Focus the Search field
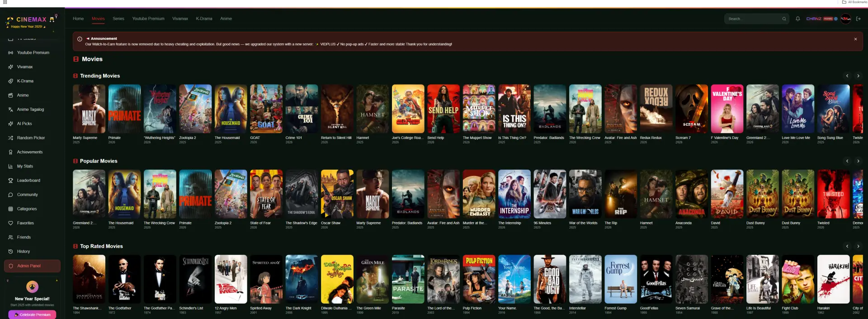Viewport: 868px width, 319px height. coord(756,19)
